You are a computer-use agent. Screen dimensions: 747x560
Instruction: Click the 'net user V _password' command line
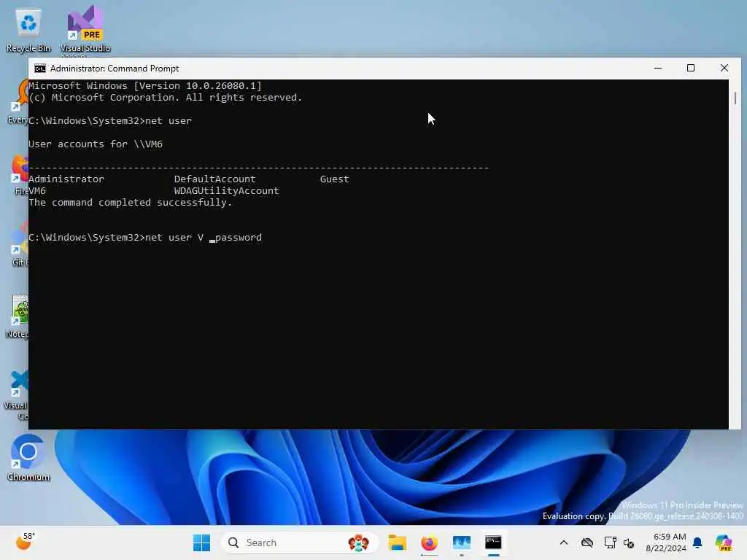145,237
